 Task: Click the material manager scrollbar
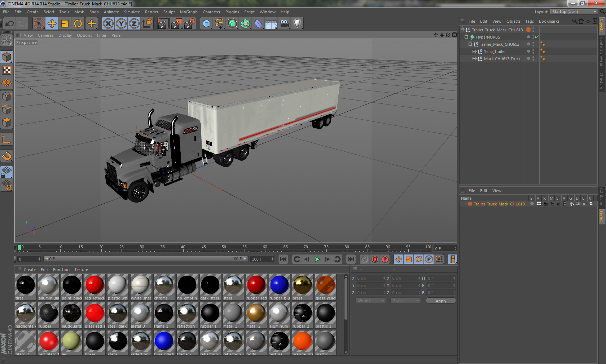click(x=346, y=299)
